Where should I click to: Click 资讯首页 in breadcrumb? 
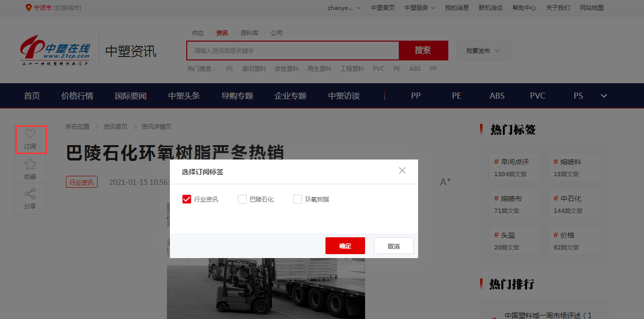point(115,127)
